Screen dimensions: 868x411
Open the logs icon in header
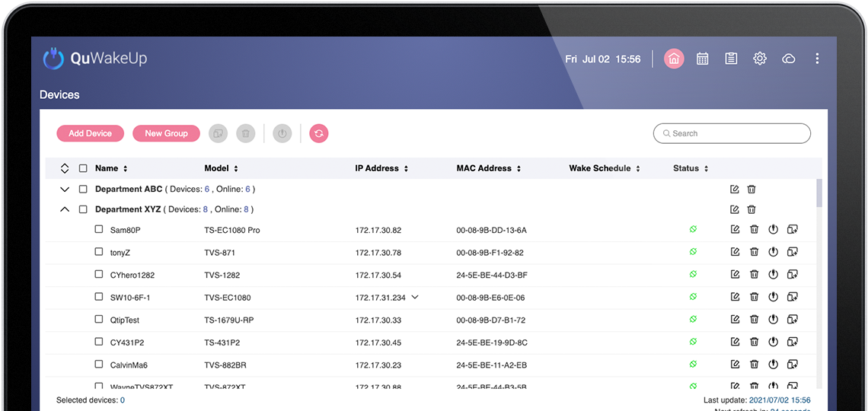click(731, 59)
